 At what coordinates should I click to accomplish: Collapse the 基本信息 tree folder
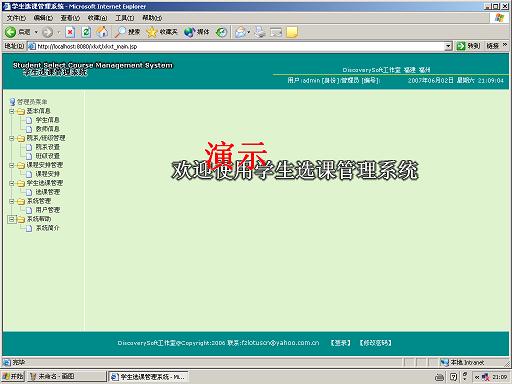(12, 111)
